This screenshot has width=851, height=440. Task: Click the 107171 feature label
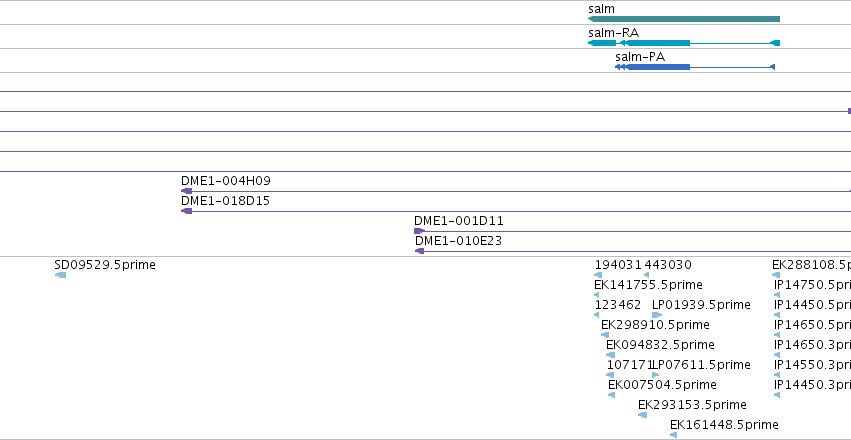[x=629, y=365]
